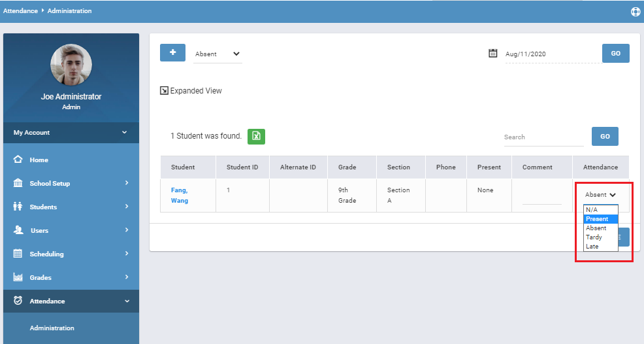
Task: Select Absent in attendance list
Action: click(x=600, y=228)
